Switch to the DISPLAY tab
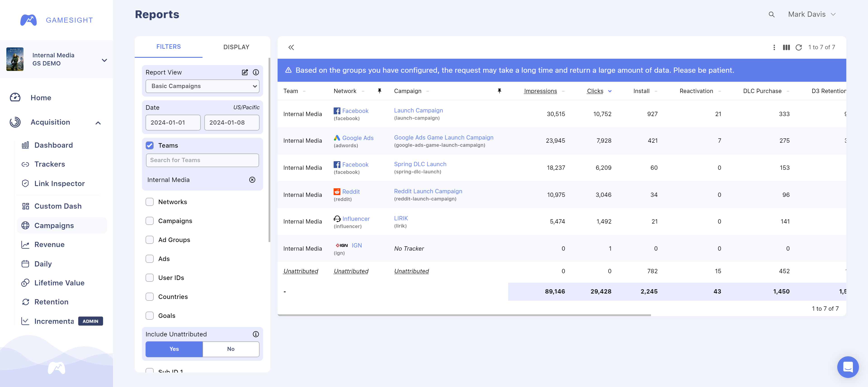This screenshot has height=387, width=868. [x=236, y=47]
